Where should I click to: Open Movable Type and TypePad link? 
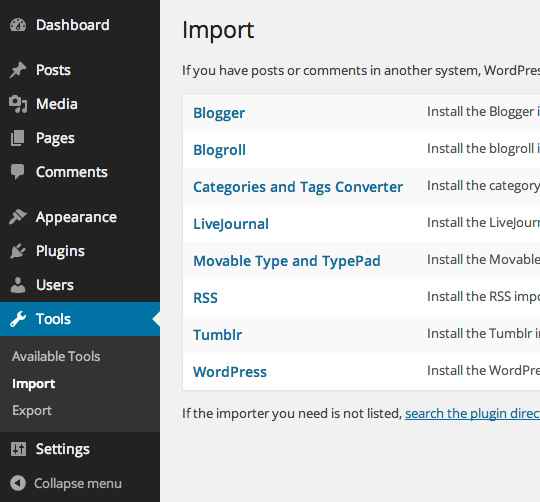[287, 262]
